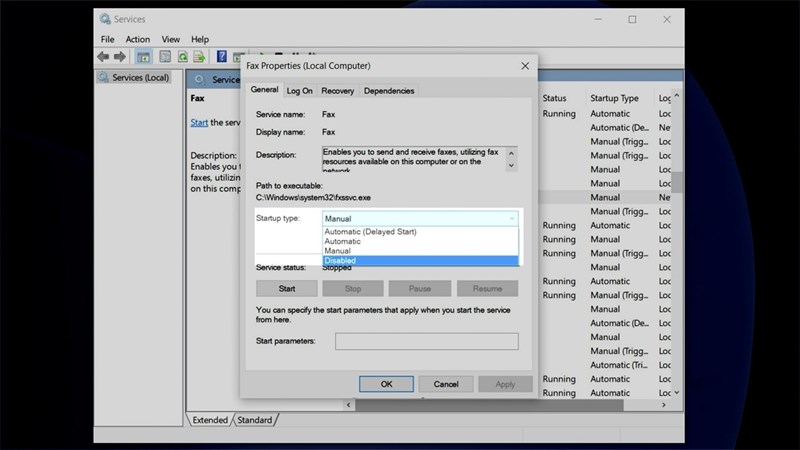The height and width of the screenshot is (450, 800).
Task: Click the Start service button
Action: tap(287, 289)
